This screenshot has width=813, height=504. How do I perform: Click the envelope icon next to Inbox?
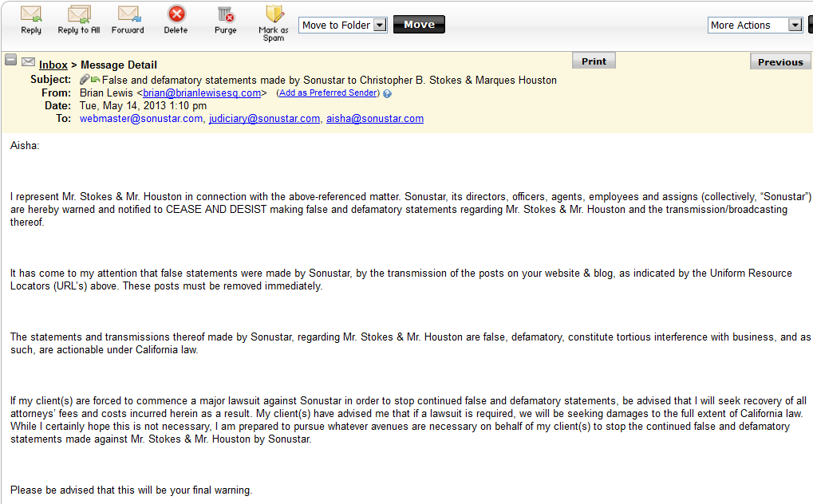pyautogui.click(x=29, y=62)
